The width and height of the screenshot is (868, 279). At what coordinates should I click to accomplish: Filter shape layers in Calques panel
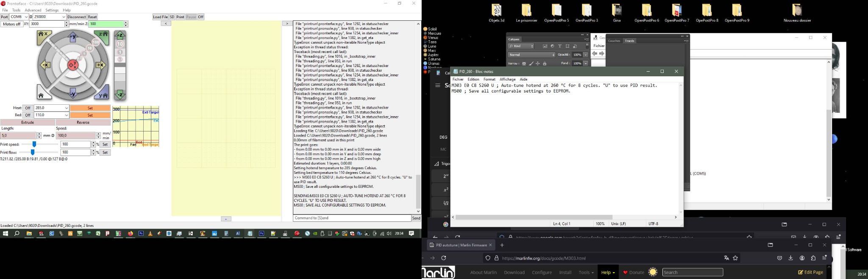pyautogui.click(x=567, y=46)
